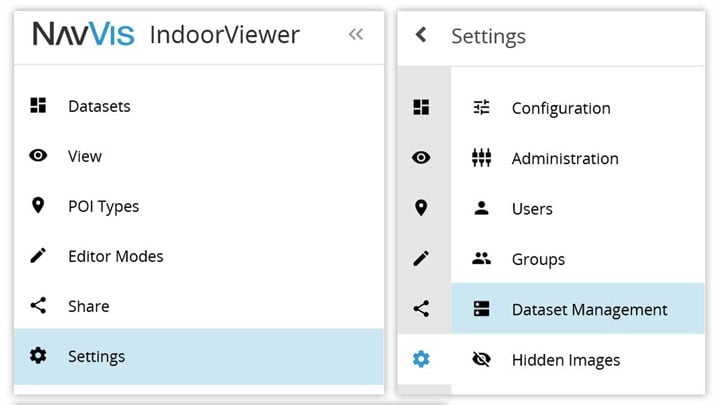Click the Configuration sliders icon
Viewport: 720px width, 405px height.
481,107
